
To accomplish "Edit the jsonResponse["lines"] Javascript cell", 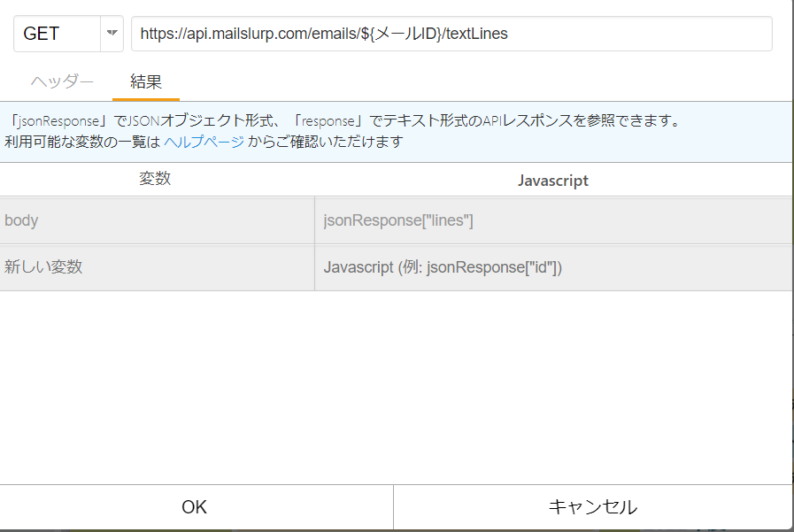I will [554, 220].
